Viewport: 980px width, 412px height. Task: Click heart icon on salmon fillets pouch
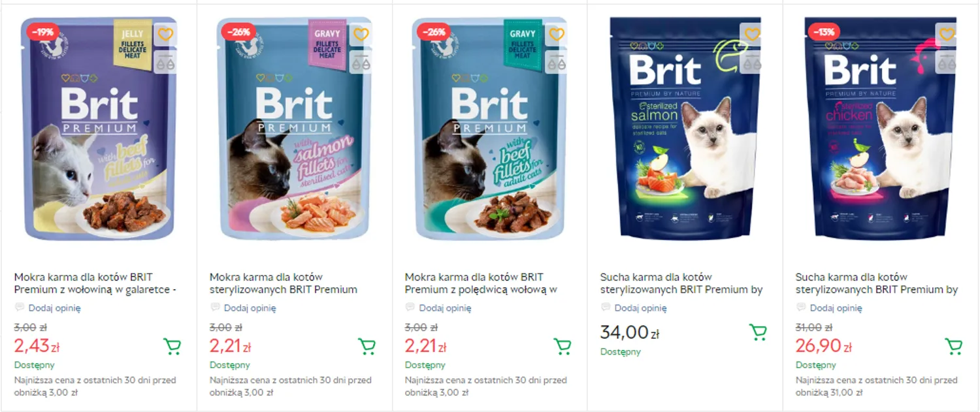click(x=361, y=34)
